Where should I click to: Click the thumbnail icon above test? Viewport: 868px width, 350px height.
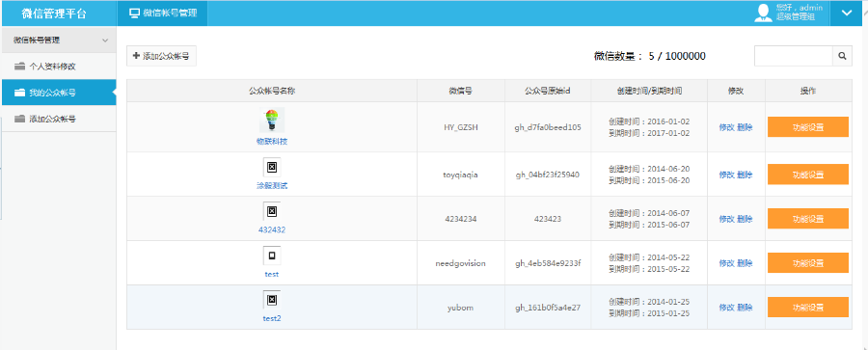(272, 256)
